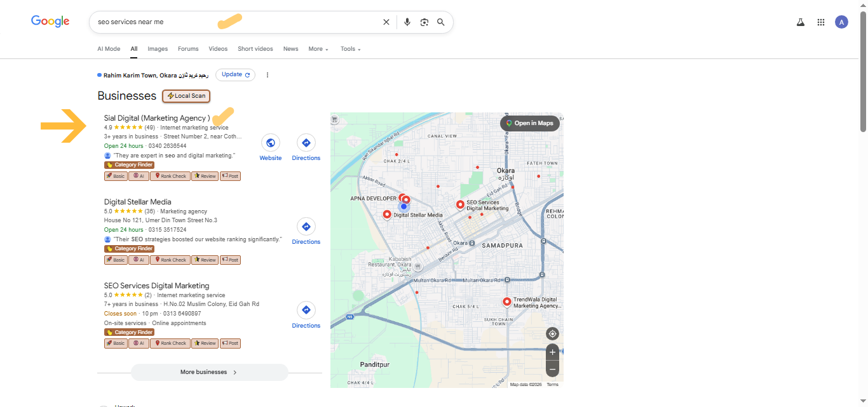
Task: Clear the search box with the X icon
Action: pos(386,22)
